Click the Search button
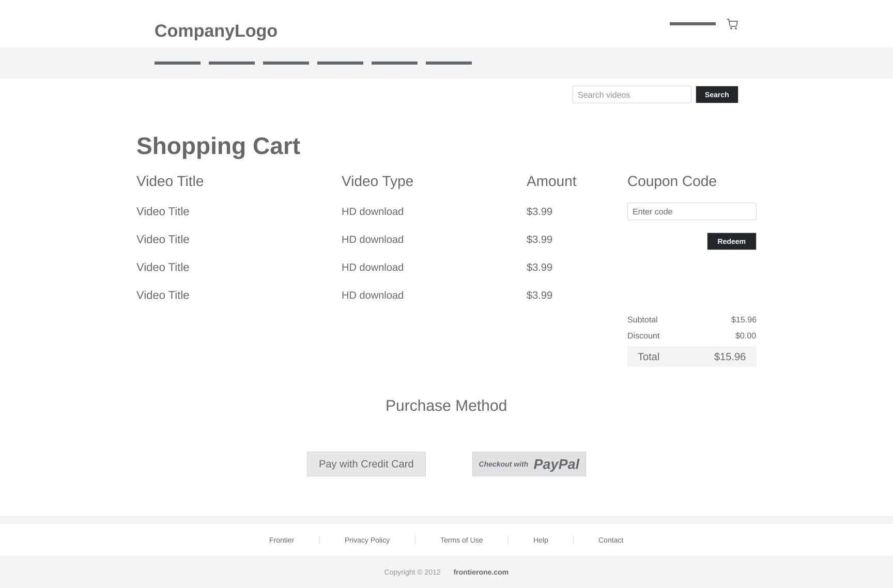This screenshot has height=588, width=893. pyautogui.click(x=717, y=95)
